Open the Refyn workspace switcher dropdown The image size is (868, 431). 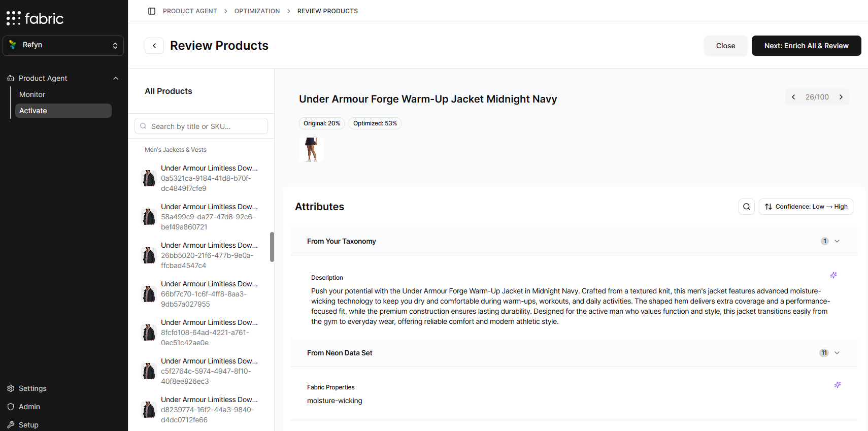point(63,46)
